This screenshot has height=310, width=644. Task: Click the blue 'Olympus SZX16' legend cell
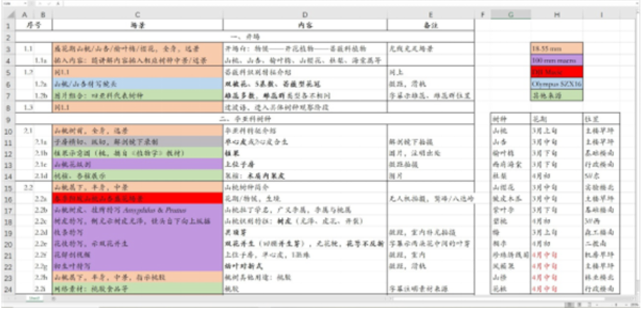(x=557, y=84)
